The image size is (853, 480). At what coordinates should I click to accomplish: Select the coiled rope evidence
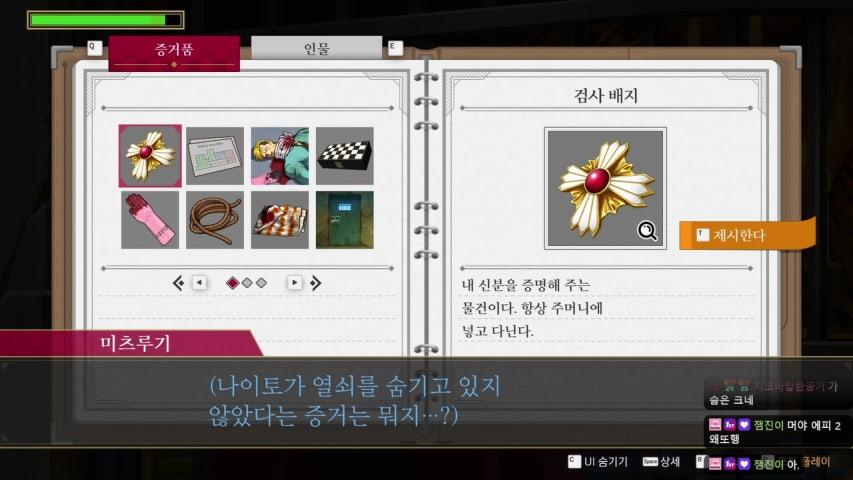pos(215,220)
